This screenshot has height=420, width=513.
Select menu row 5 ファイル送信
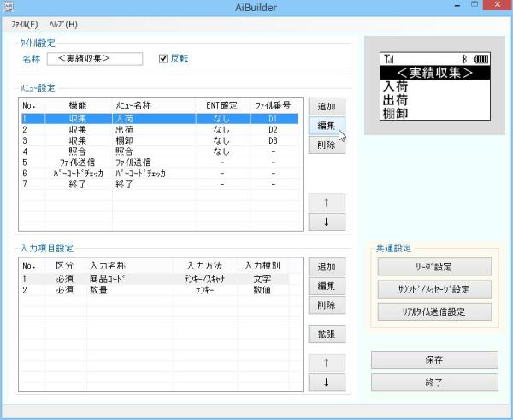(160, 163)
